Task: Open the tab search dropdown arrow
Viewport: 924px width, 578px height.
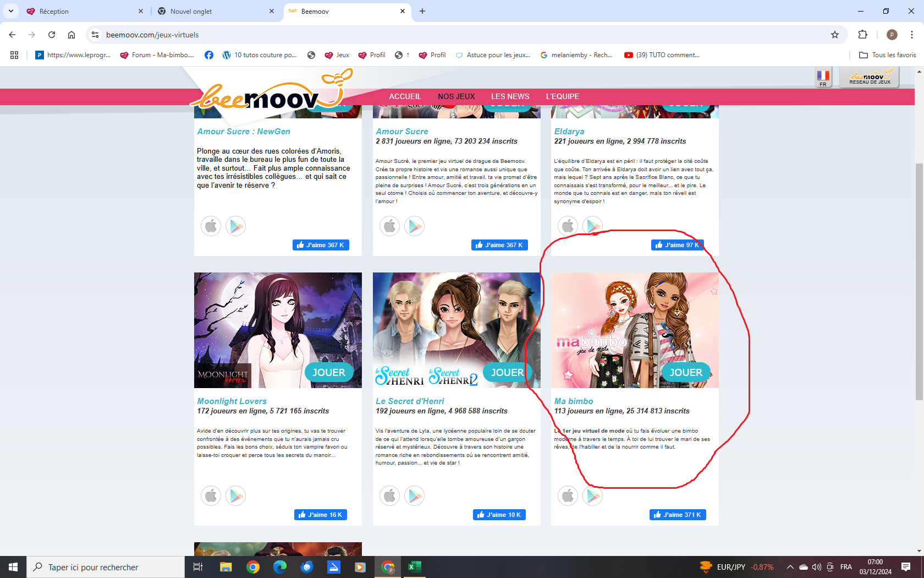Action: (x=10, y=11)
